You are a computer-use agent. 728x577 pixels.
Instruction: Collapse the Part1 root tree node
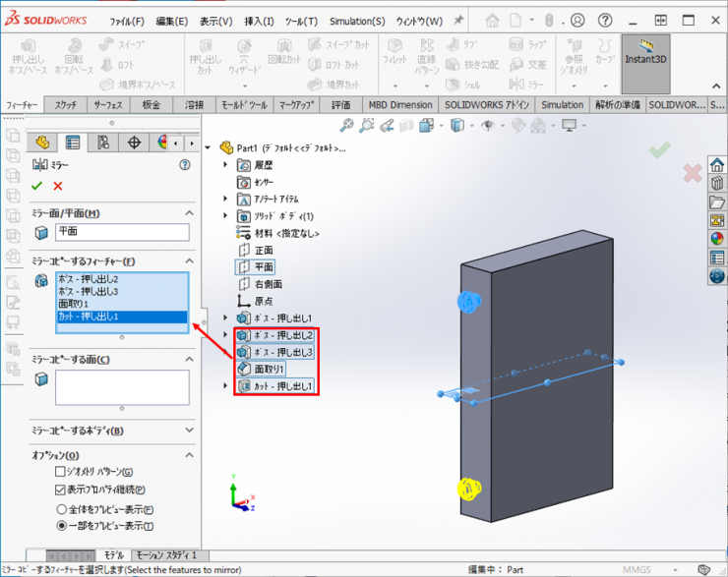[208, 147]
